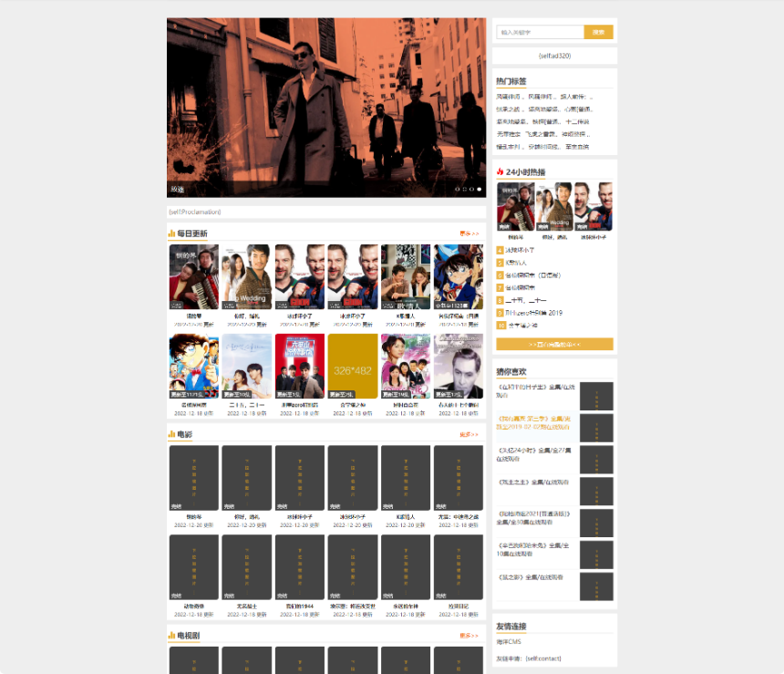Click rank badge number 6 in hot list
This screenshot has height=674, width=784.
pos(500,275)
